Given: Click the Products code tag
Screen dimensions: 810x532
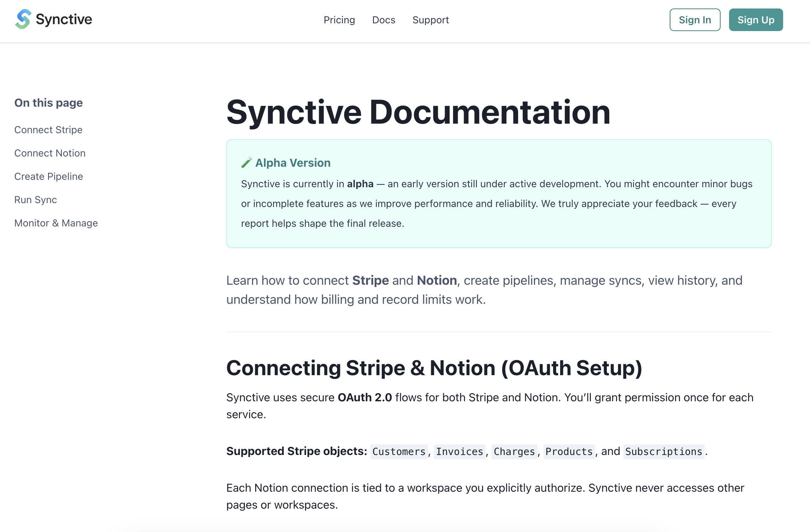Looking at the screenshot, I should [569, 451].
